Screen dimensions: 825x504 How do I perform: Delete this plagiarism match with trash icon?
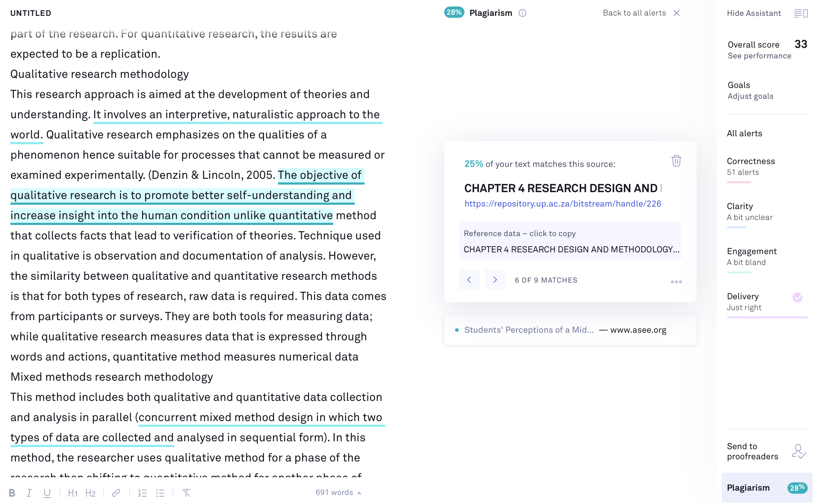(x=676, y=161)
